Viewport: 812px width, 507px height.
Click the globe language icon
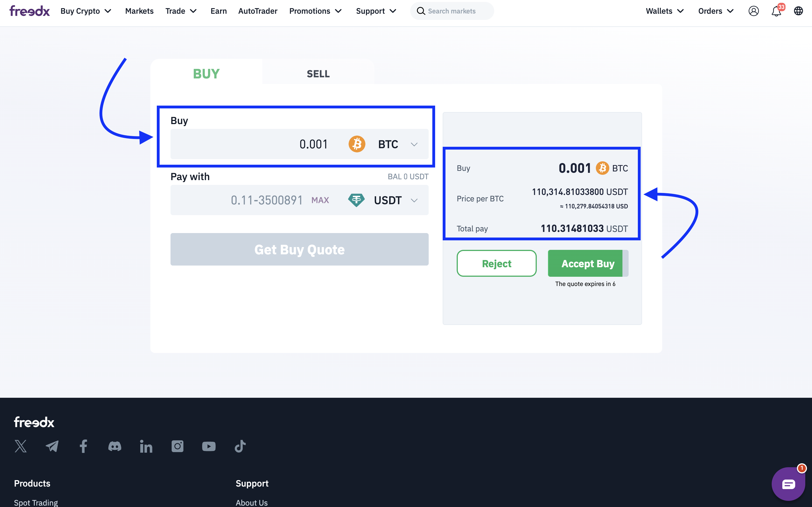click(x=798, y=11)
